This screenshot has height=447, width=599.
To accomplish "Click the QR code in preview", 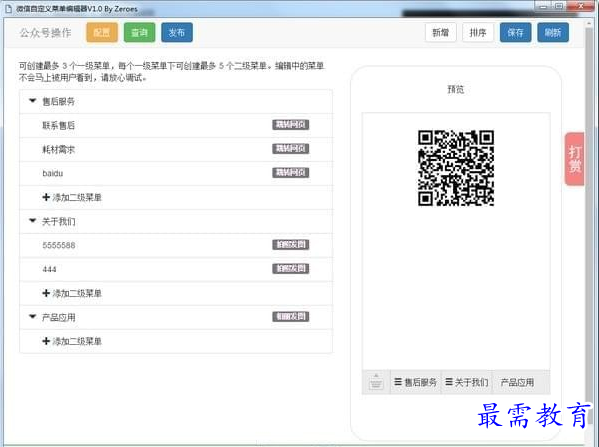I will coord(456,168).
